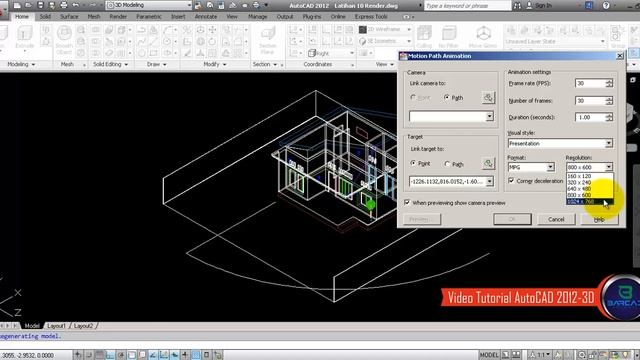Open the Solid ribbon tab
Screen dimensions: 640x360
45,16
